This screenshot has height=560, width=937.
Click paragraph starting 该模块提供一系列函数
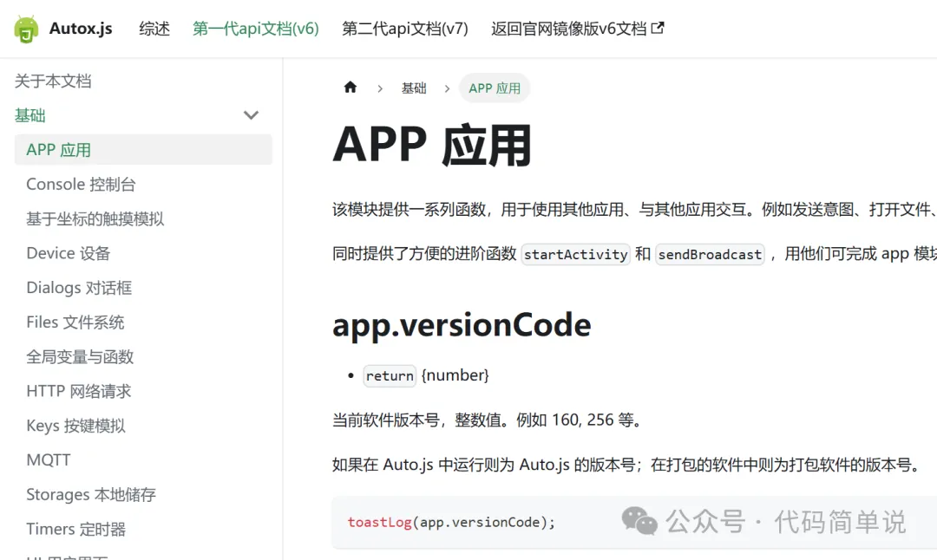tap(634, 210)
